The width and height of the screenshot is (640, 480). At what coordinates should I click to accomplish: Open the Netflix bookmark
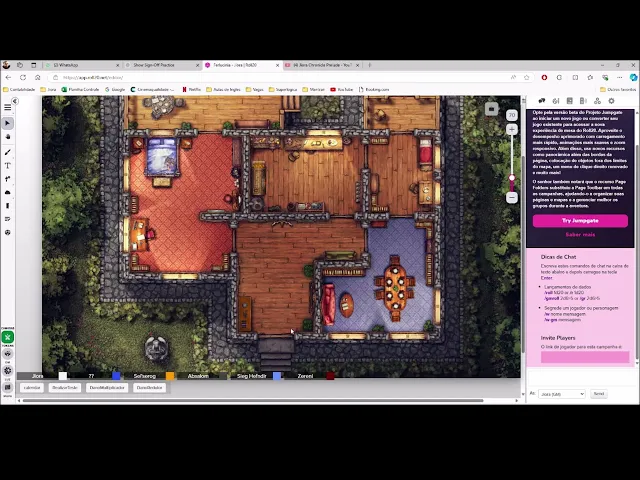(191, 89)
